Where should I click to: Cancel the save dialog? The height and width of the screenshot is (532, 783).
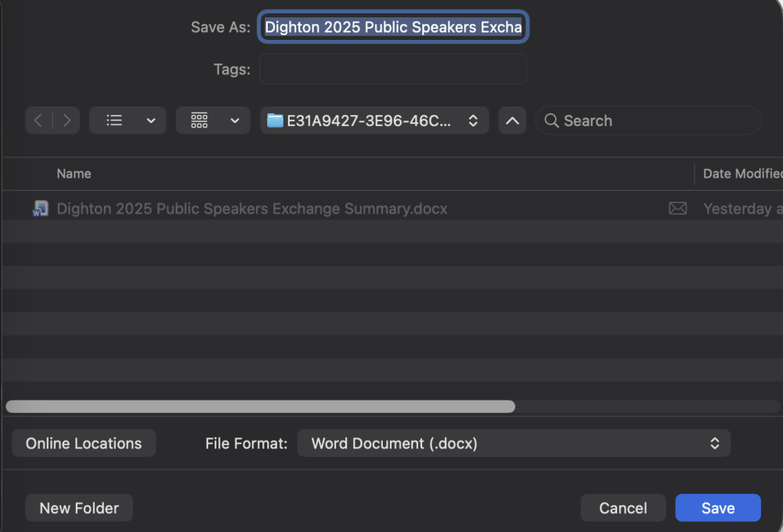click(x=622, y=508)
